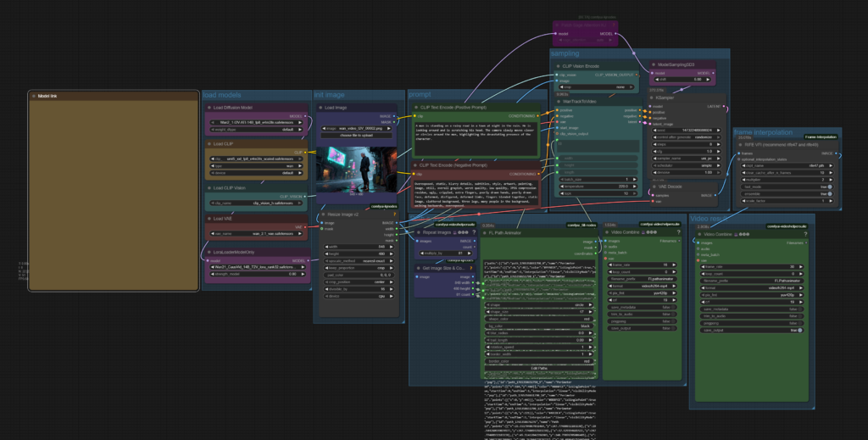Click the Edit Paths button in FL Path Animator

pos(537,366)
